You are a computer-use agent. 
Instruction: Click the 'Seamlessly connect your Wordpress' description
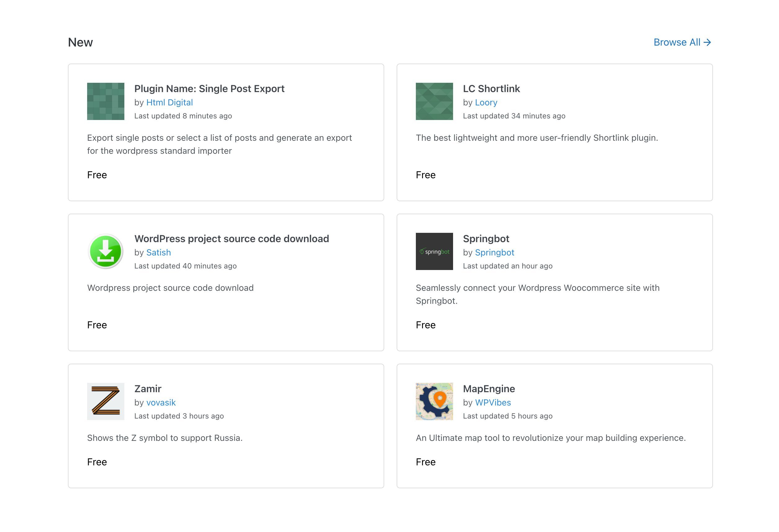(x=537, y=295)
